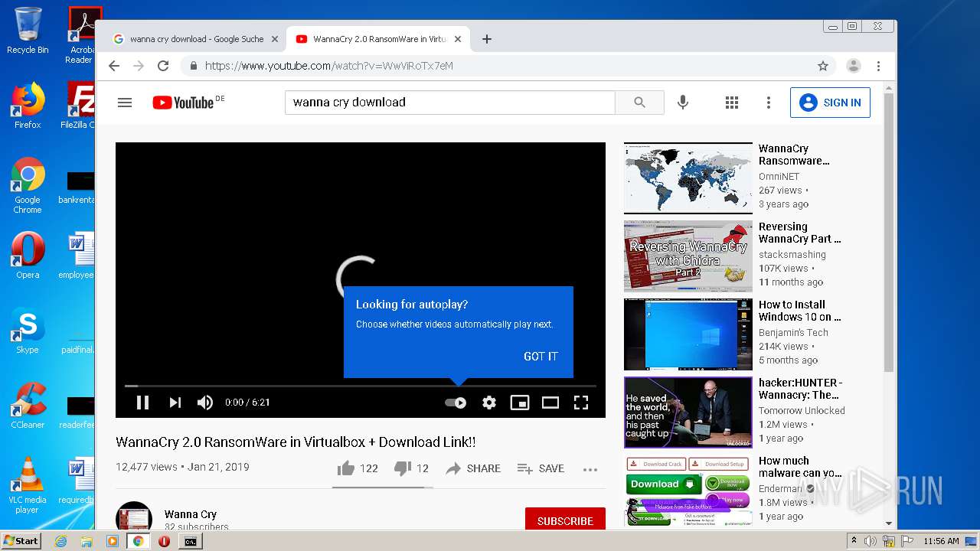The height and width of the screenshot is (551, 980).
Task: Open Internet Explorer from the taskbar
Action: click(x=60, y=541)
